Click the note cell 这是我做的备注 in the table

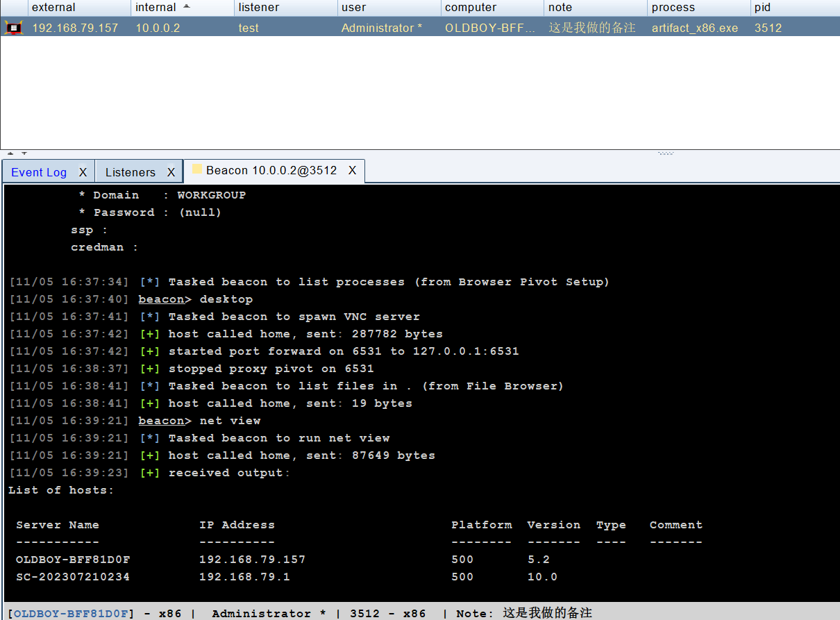(x=592, y=28)
